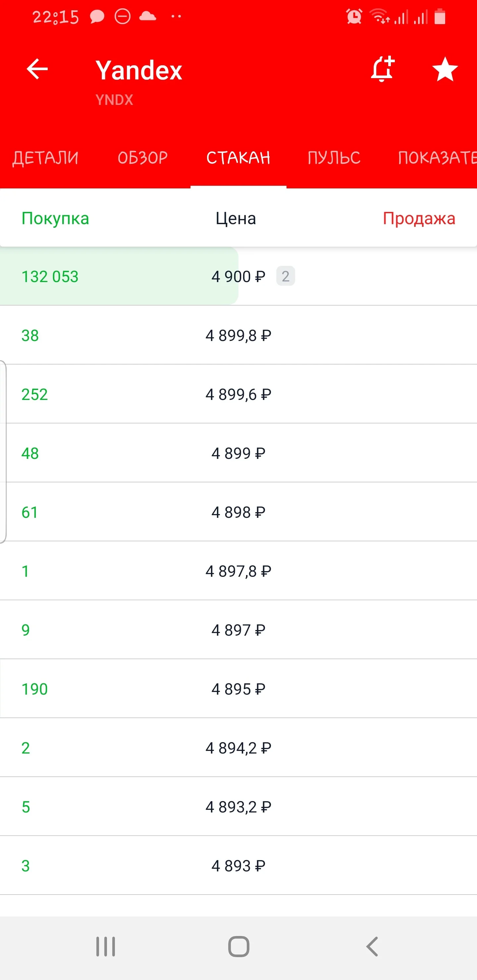Tap the back arrow next to Yandex
The image size is (477, 980).
pos(37,69)
